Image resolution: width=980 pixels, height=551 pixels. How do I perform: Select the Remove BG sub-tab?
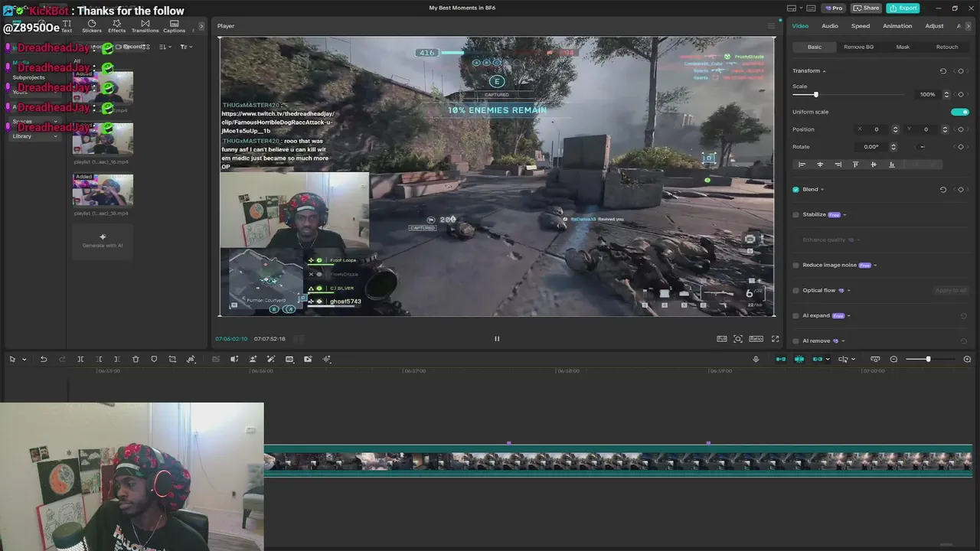tap(858, 47)
